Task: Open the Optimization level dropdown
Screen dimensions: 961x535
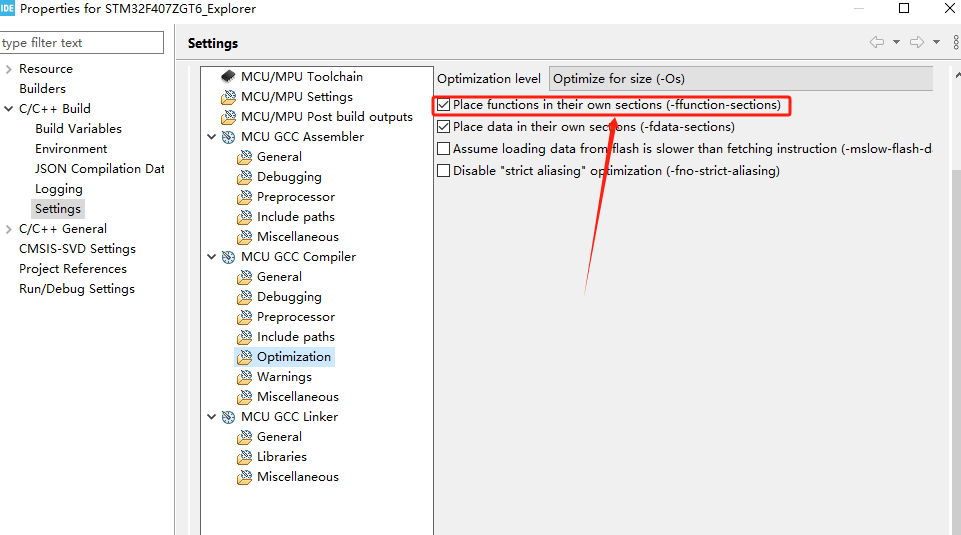Action: pos(741,78)
